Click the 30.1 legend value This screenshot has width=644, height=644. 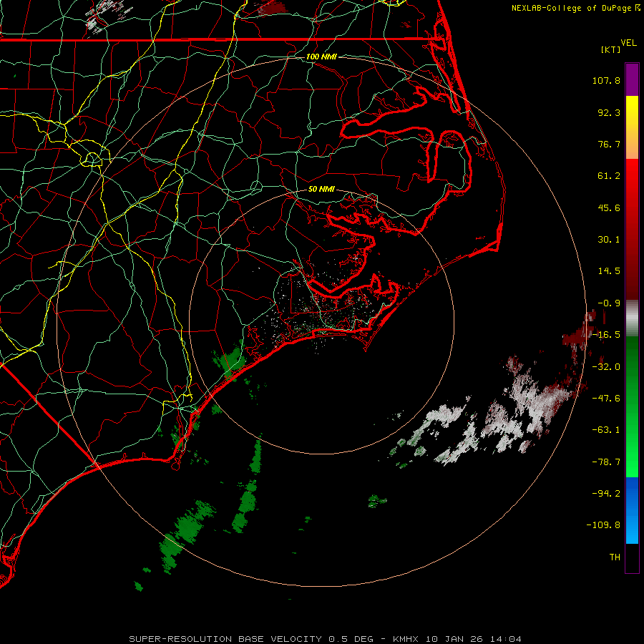(x=609, y=240)
